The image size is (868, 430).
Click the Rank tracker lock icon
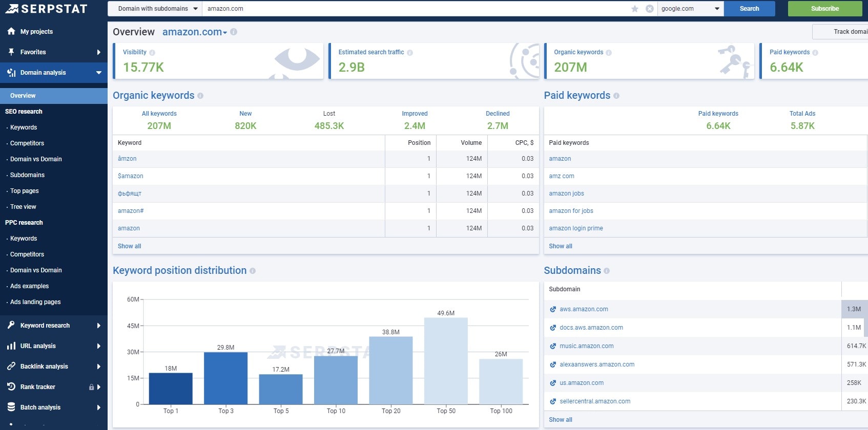tap(91, 387)
